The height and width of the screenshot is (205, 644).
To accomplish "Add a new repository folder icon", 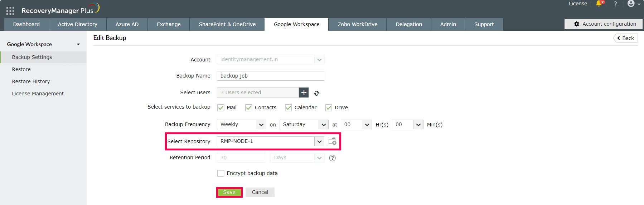I will coord(333,141).
